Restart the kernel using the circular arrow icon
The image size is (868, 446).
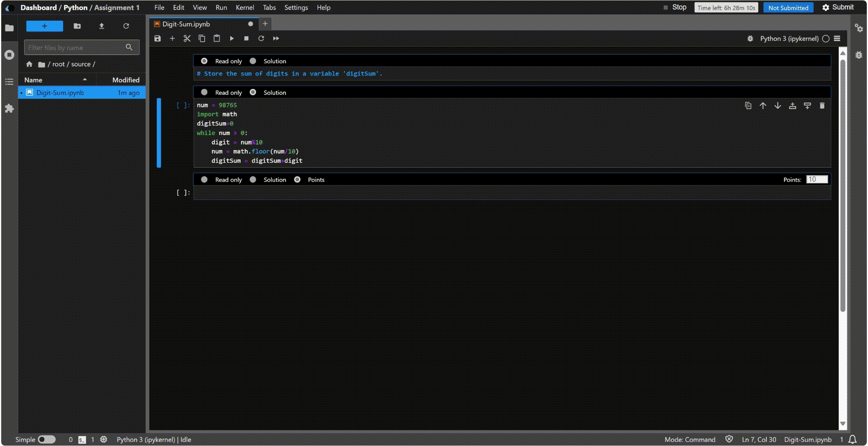261,38
